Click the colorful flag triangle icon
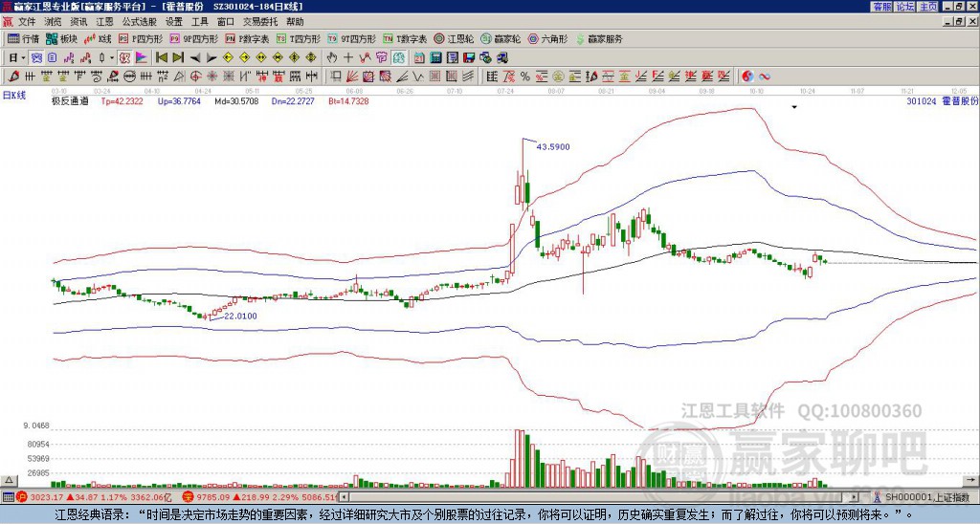Viewport: 980px width, 524px height. (142, 58)
